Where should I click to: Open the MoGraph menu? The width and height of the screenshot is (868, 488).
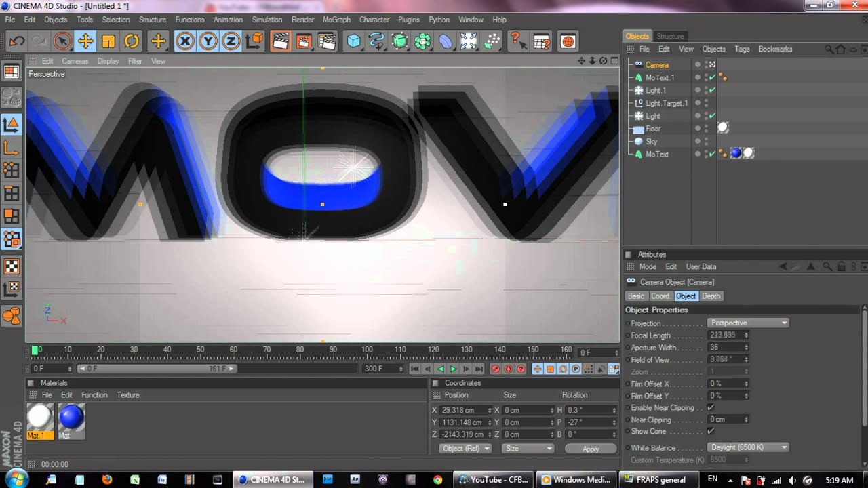336,20
